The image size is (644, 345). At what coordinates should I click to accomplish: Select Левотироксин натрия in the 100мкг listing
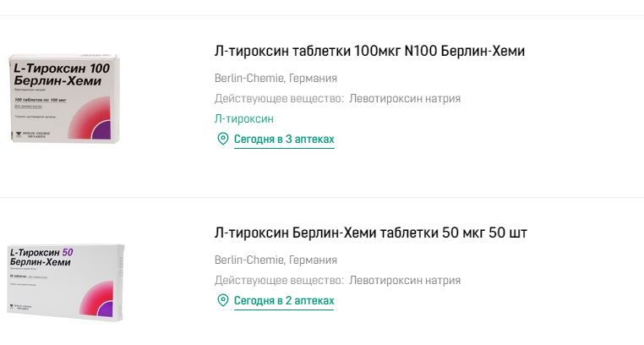[405, 99]
